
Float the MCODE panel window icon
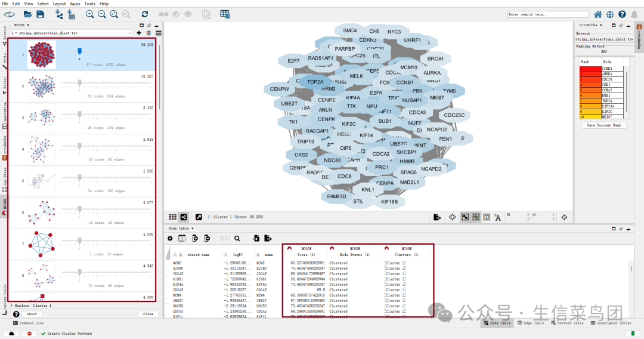tap(142, 25)
